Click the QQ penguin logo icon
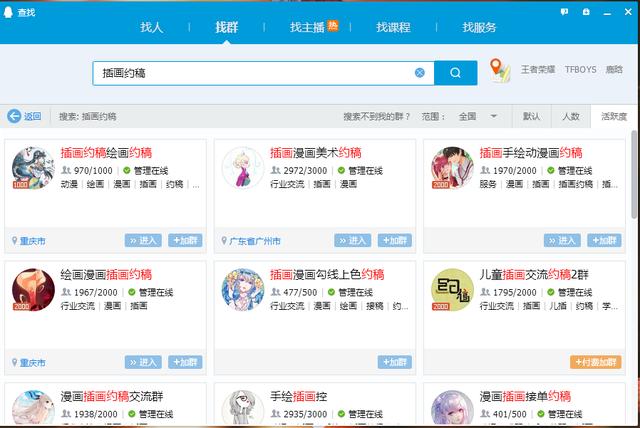Image resolution: width=640 pixels, height=428 pixels. (8, 12)
